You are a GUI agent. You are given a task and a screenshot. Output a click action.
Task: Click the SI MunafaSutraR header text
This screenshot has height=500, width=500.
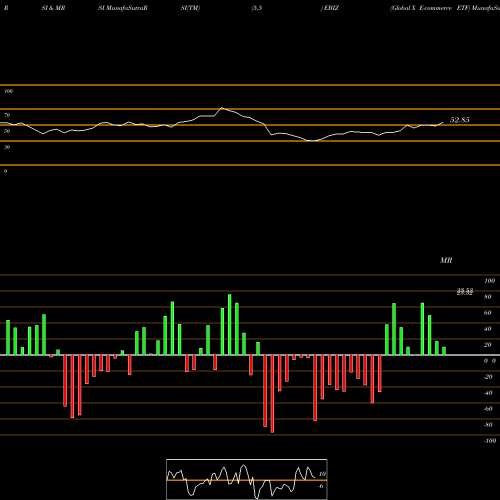point(123,8)
